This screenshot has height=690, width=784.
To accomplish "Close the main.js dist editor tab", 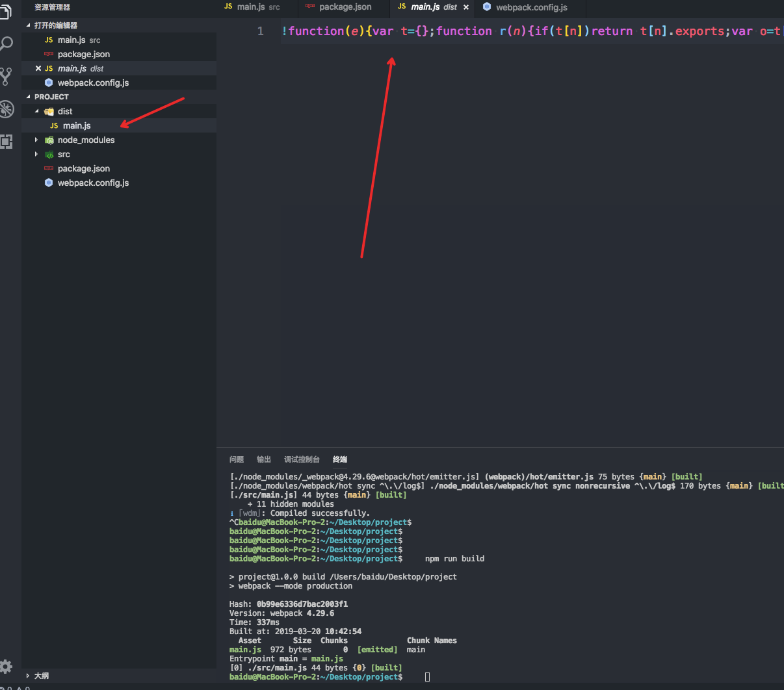I will tap(465, 7).
